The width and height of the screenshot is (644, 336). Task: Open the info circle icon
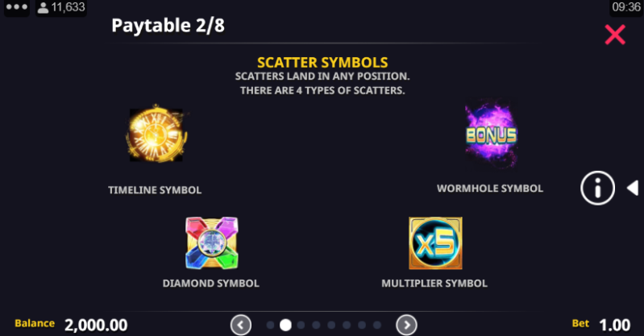(x=597, y=188)
